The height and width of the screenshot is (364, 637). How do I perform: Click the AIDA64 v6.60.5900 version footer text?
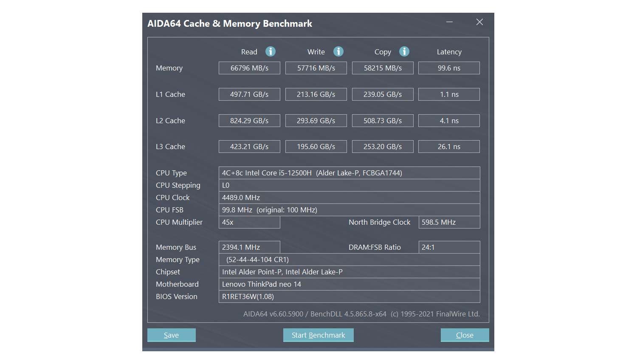coord(361,314)
